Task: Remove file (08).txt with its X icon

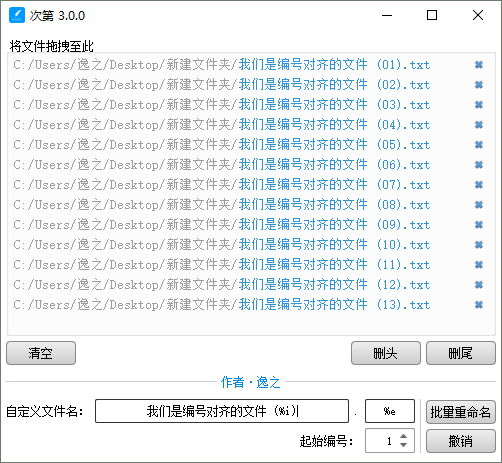Action: pos(479,205)
